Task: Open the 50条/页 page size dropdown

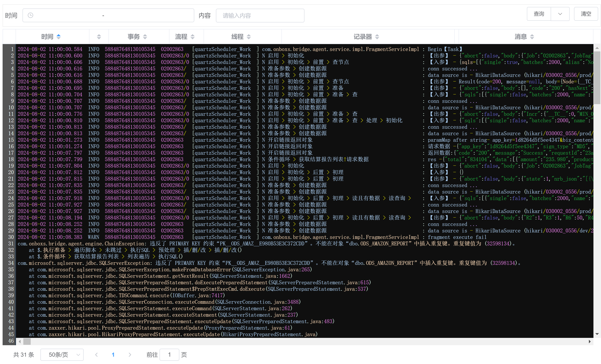Action: pyautogui.click(x=62, y=354)
